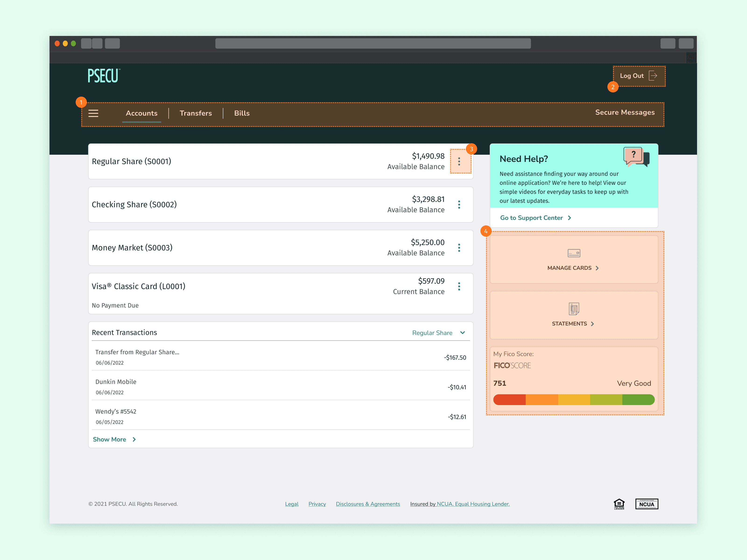This screenshot has height=560, width=747.
Task: Open the Privacy footer link
Action: click(317, 504)
